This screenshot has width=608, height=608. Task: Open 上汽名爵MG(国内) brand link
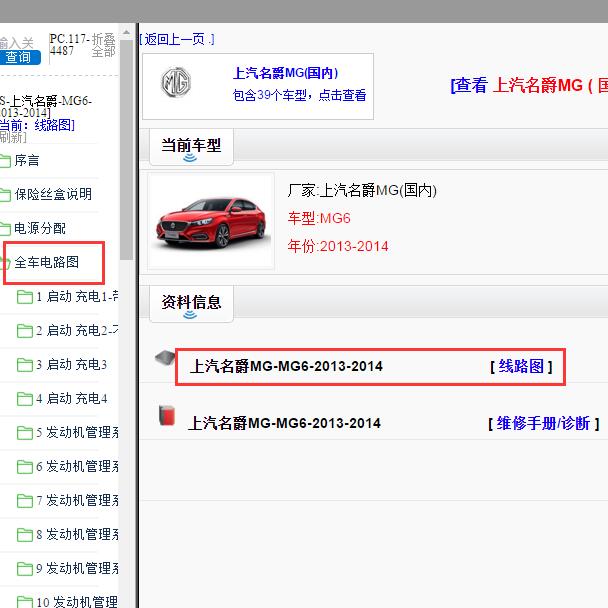pos(285,73)
